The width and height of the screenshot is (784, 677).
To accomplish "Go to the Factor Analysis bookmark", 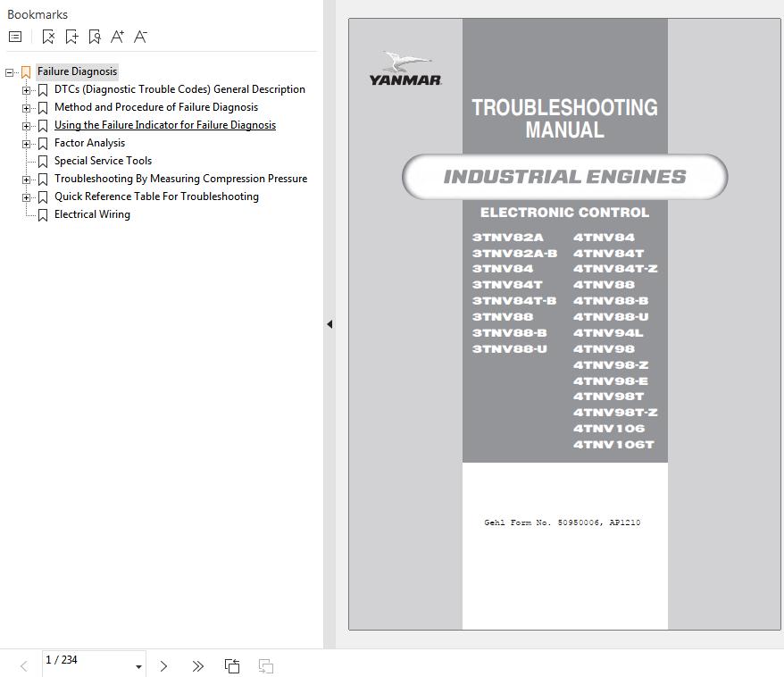I will point(89,143).
